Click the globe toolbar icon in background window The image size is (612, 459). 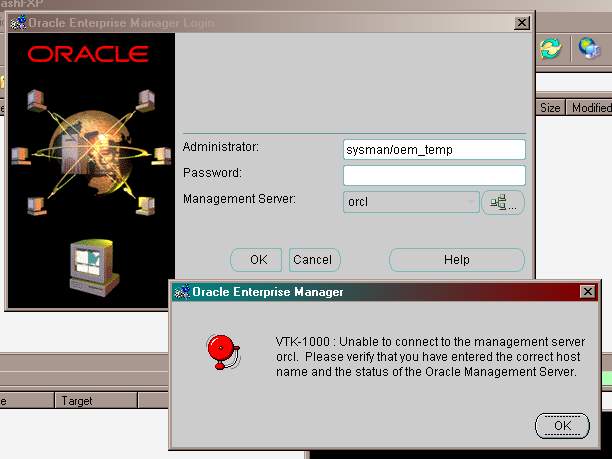(589, 49)
